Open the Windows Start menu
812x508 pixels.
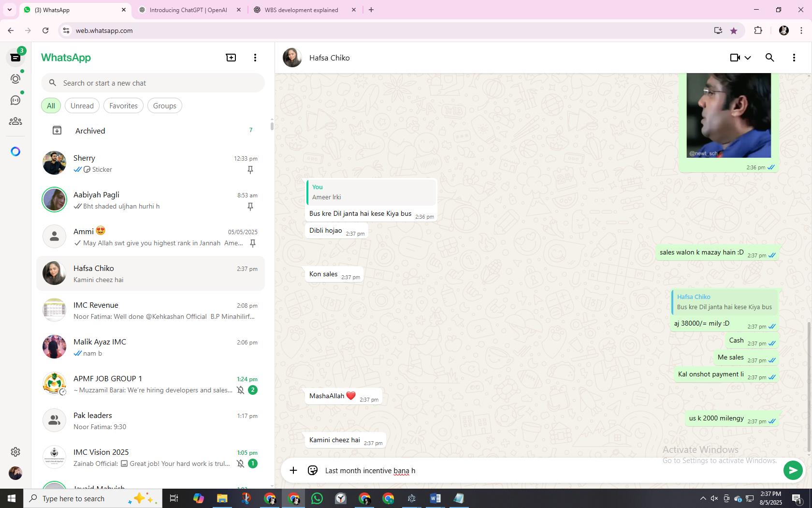12,498
